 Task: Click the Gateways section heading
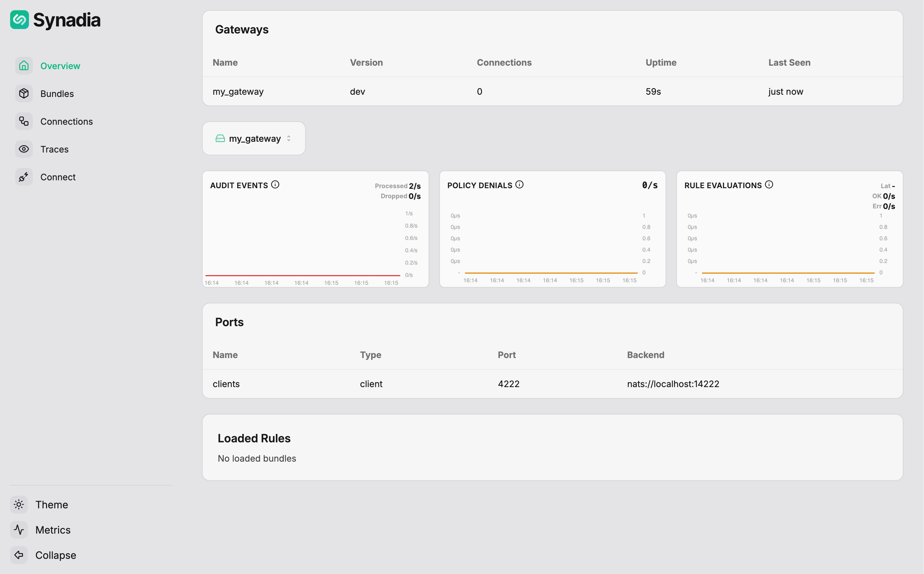pos(242,30)
